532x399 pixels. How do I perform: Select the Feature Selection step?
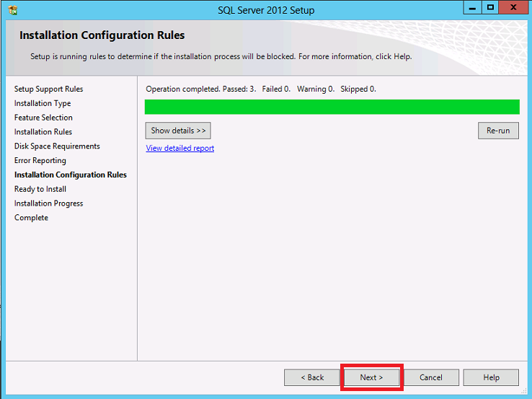point(43,118)
